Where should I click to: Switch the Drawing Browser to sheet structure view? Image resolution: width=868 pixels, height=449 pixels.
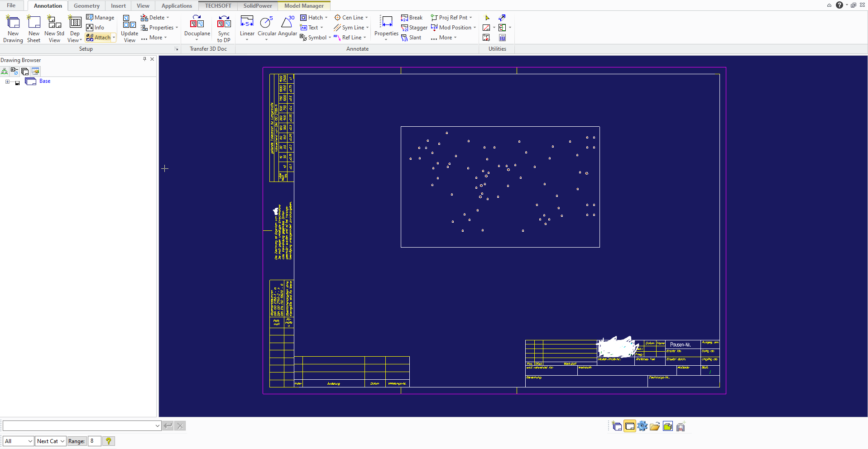(25, 71)
